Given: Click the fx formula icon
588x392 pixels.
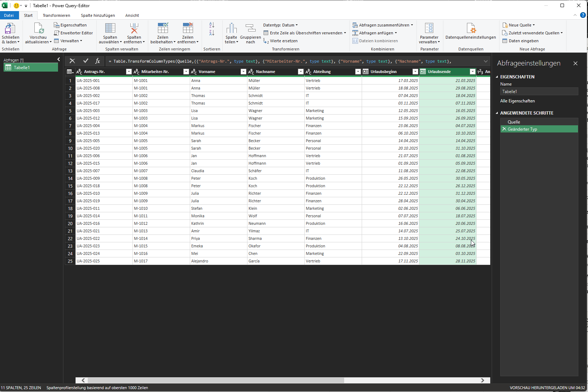Looking at the screenshot, I should [97, 61].
